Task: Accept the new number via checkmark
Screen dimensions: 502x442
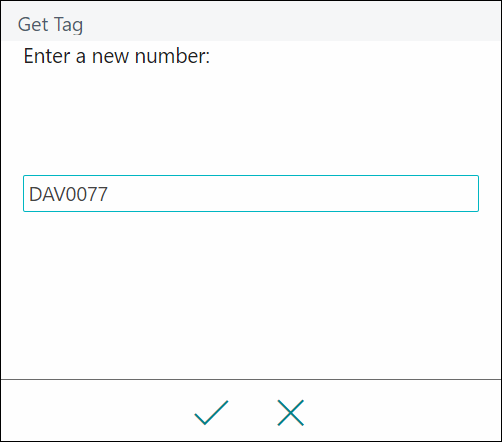Action: coord(211,413)
